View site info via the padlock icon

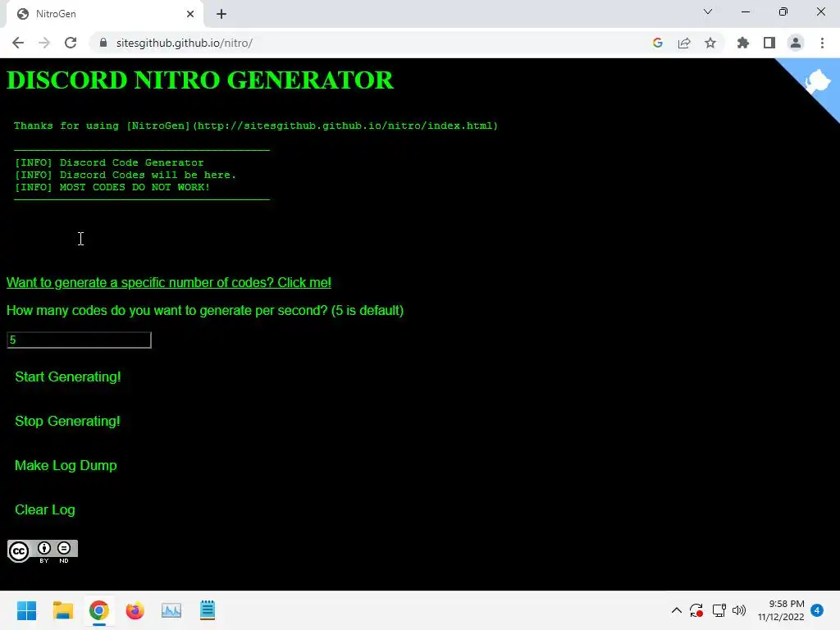103,43
